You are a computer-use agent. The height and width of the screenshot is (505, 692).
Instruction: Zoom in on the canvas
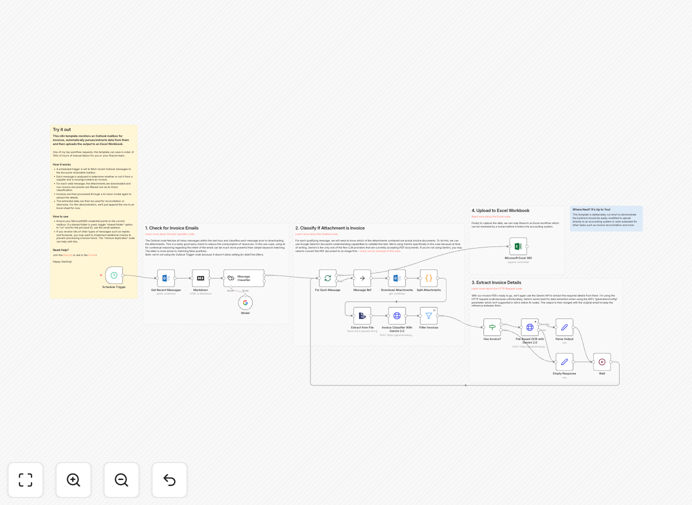click(x=73, y=480)
